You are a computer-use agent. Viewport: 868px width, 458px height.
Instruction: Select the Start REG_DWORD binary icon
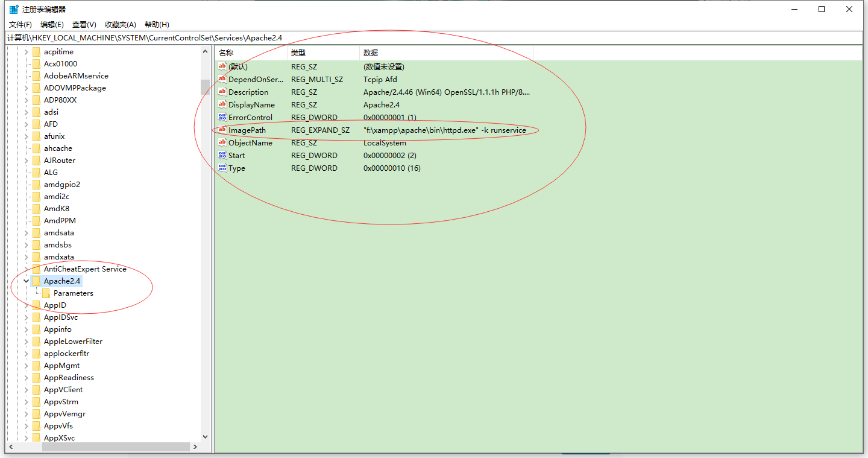(222, 155)
